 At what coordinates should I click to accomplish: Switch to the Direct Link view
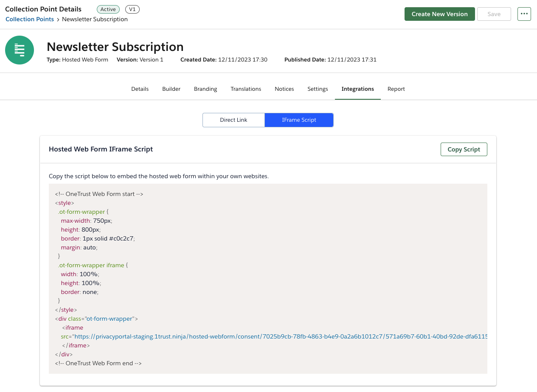click(x=233, y=120)
